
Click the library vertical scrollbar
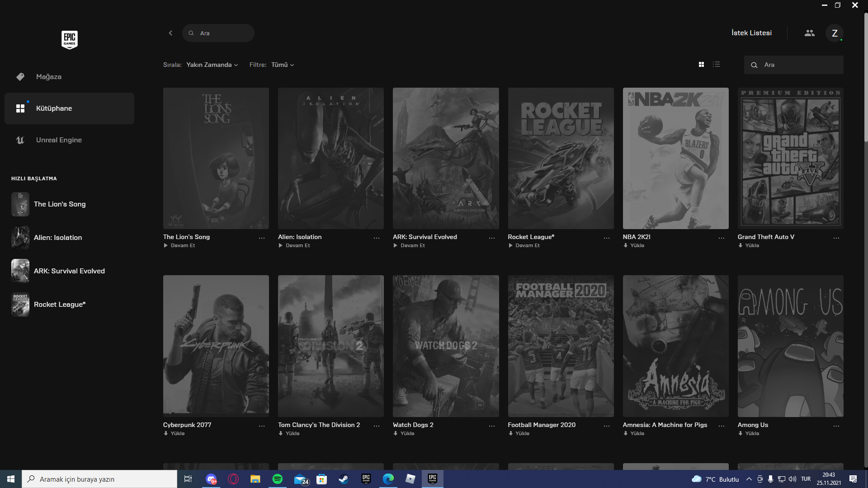click(866, 77)
